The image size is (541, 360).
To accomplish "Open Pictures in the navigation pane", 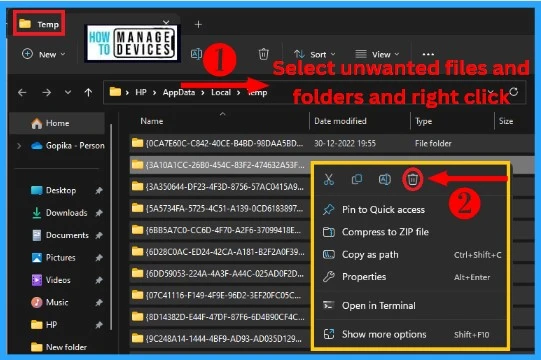I will 60,258.
